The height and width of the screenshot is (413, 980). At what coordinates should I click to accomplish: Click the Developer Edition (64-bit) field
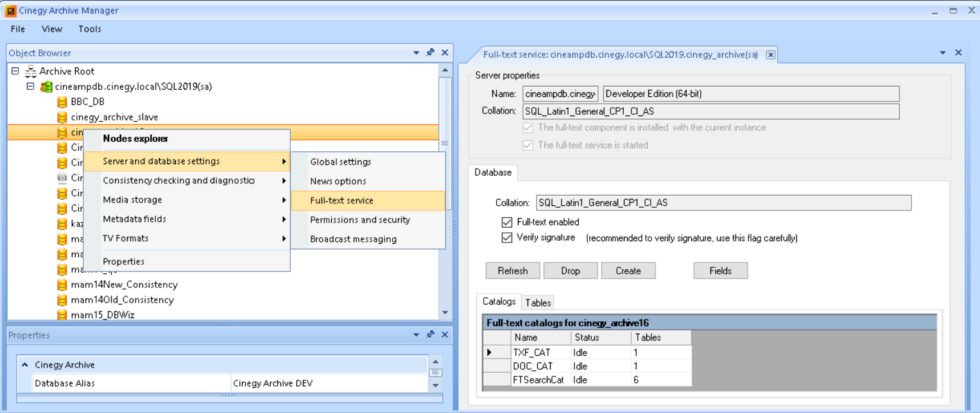[751, 94]
